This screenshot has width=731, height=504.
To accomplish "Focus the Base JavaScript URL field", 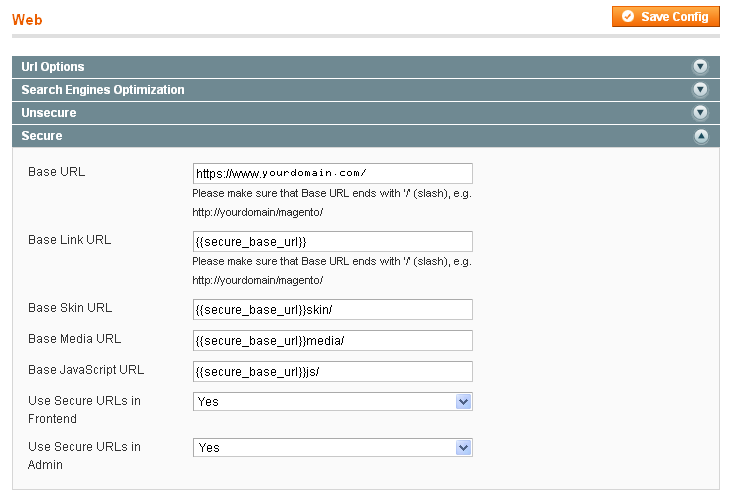I will coord(332,372).
